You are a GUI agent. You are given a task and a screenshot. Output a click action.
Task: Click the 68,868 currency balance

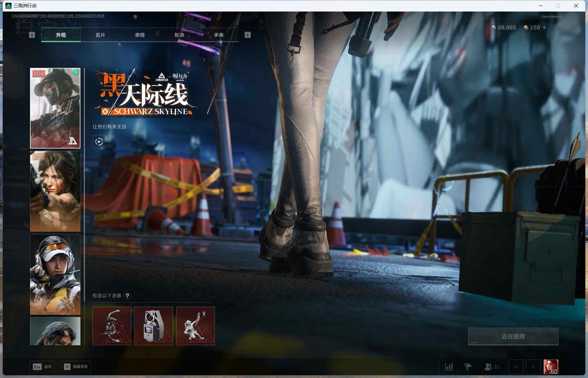click(x=504, y=28)
